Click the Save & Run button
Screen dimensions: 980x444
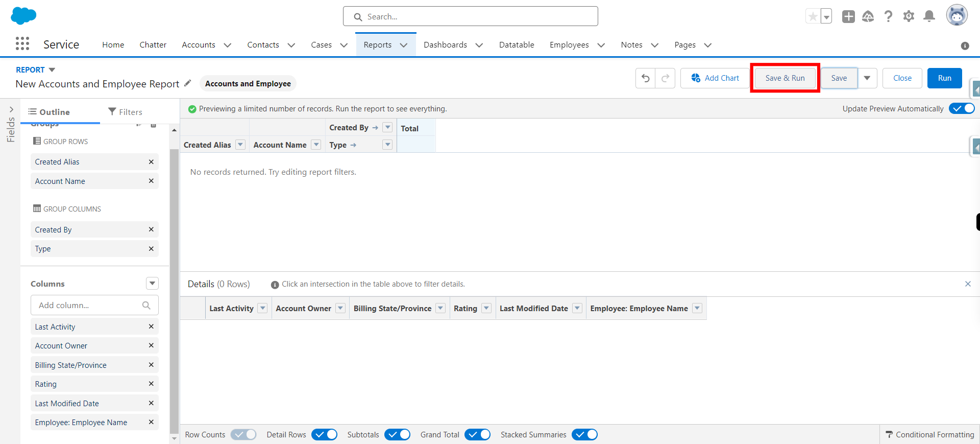tap(785, 78)
